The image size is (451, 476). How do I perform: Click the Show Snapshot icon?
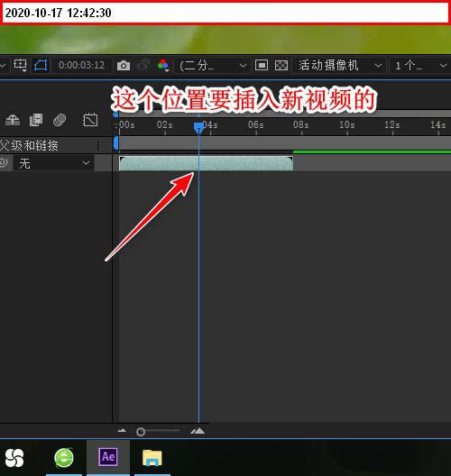[x=143, y=65]
